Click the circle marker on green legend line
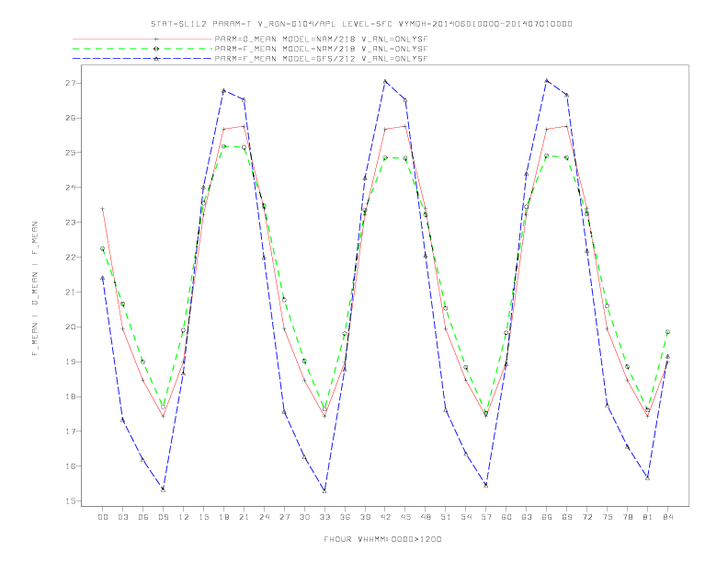728x563 pixels. click(156, 49)
